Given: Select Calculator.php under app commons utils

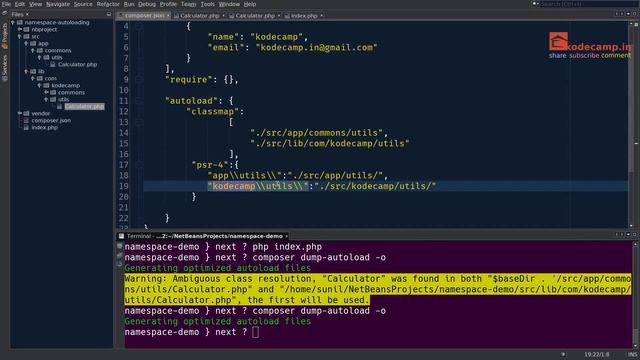Looking at the screenshot, I should click(x=77, y=64).
